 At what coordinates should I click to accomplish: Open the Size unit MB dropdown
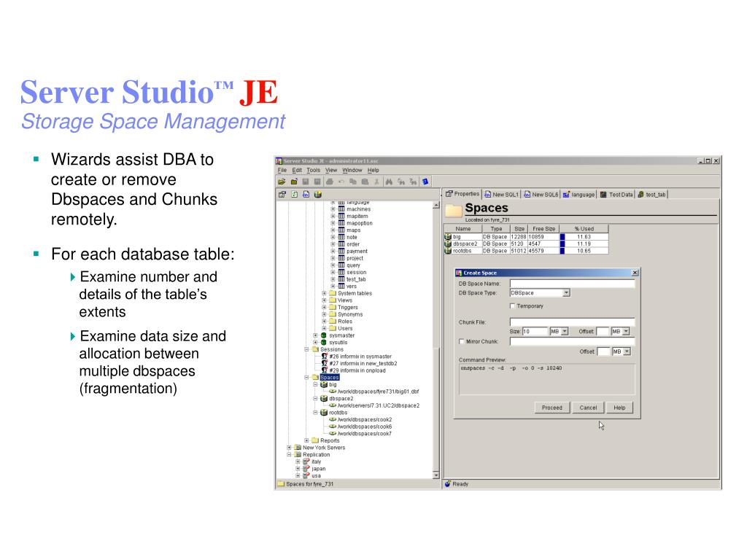click(565, 332)
